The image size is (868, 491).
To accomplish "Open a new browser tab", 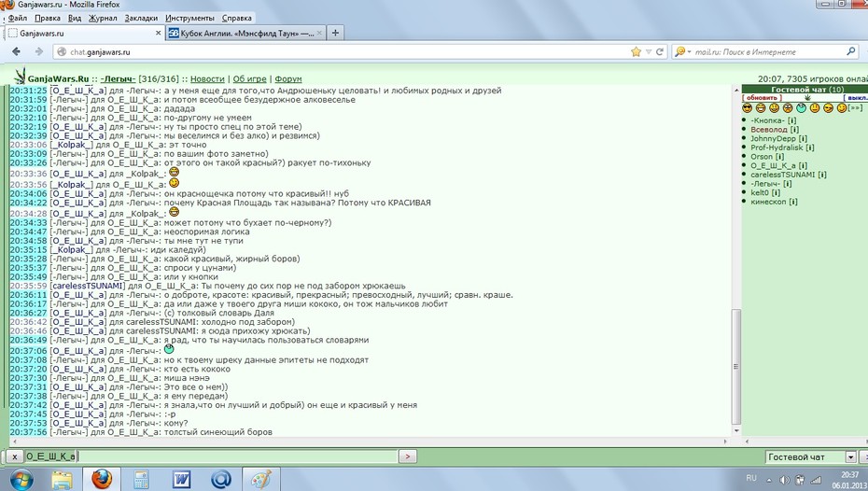I will click(x=335, y=34).
